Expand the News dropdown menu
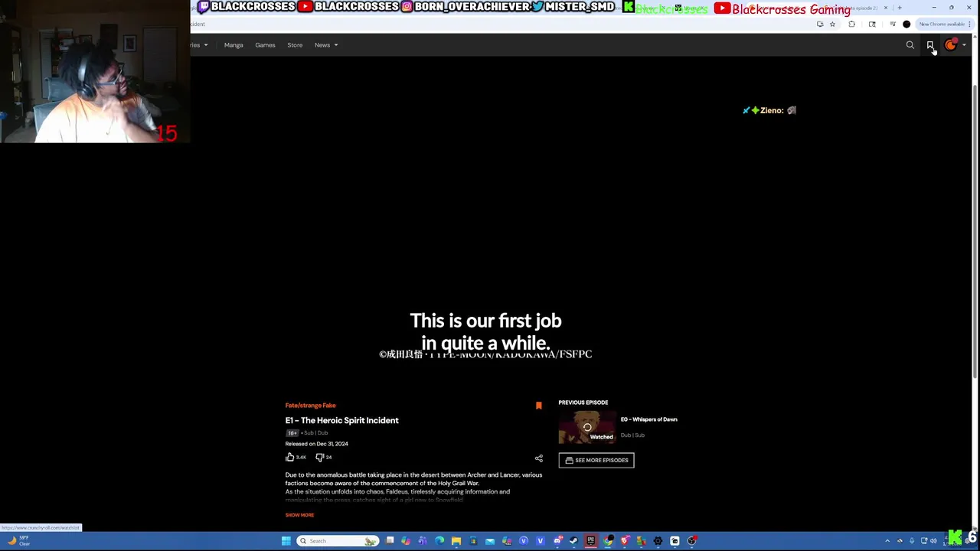This screenshot has height=551, width=980. click(326, 45)
